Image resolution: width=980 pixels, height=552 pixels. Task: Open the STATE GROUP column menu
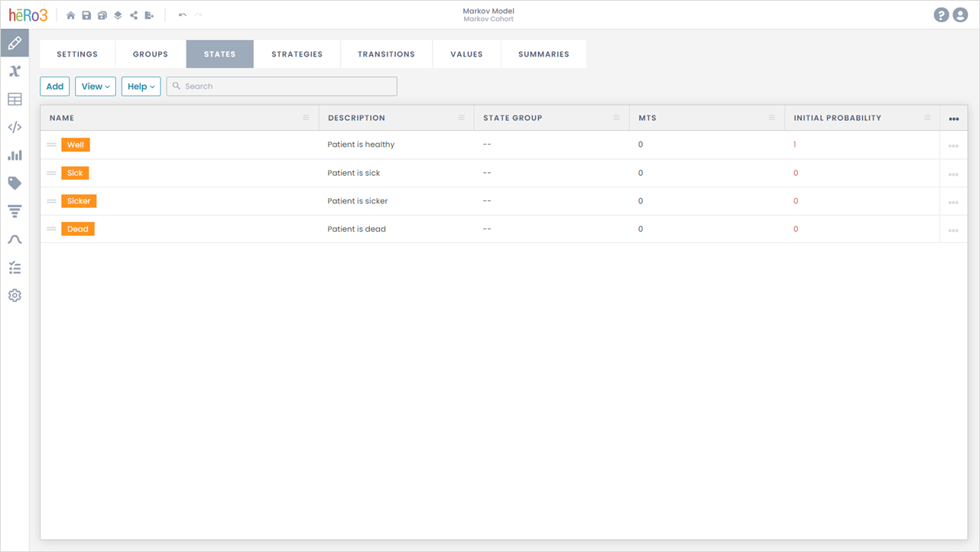pos(616,118)
